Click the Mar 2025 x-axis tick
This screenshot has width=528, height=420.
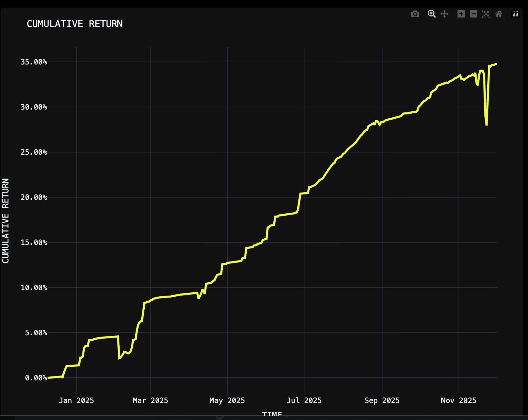pyautogui.click(x=150, y=400)
